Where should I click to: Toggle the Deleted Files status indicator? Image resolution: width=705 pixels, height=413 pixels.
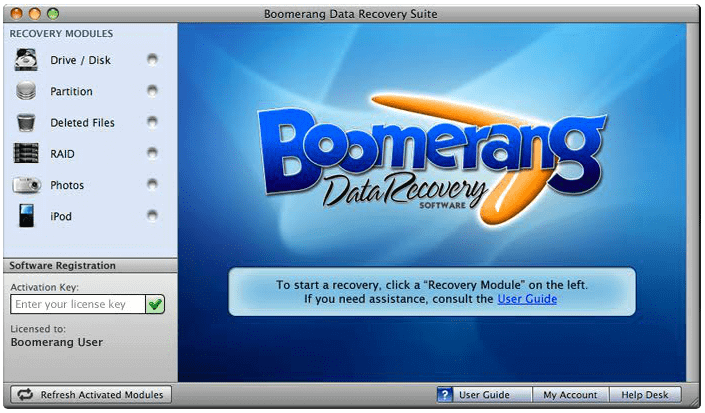click(x=152, y=122)
